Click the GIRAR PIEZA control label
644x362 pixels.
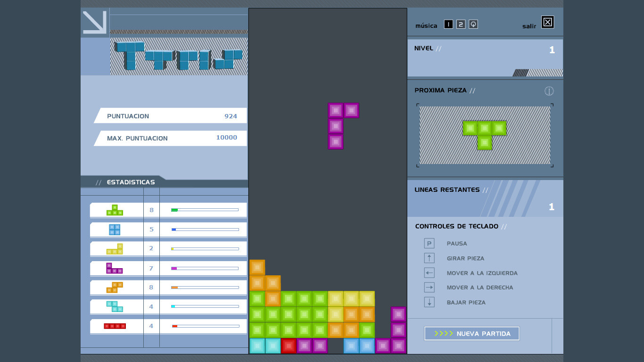pos(465,258)
